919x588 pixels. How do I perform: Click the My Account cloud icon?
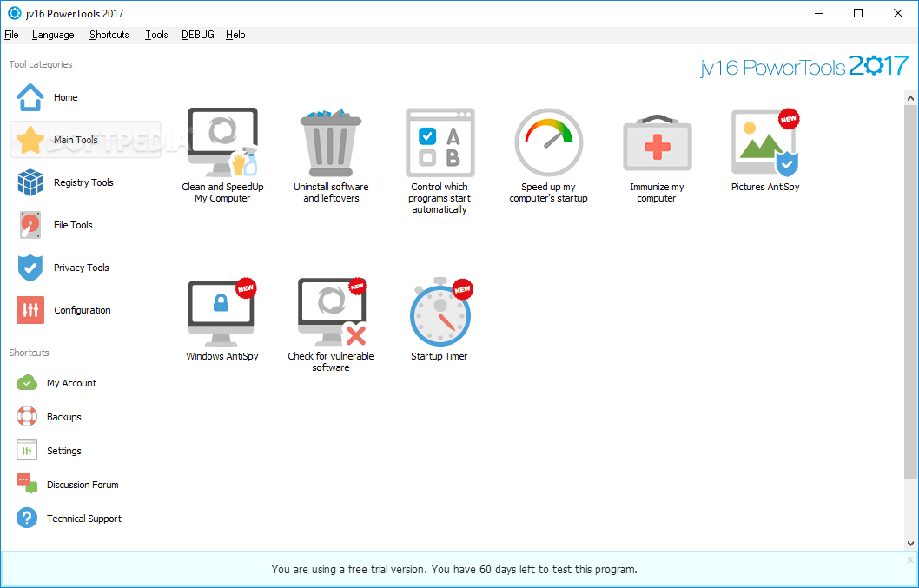(x=27, y=383)
